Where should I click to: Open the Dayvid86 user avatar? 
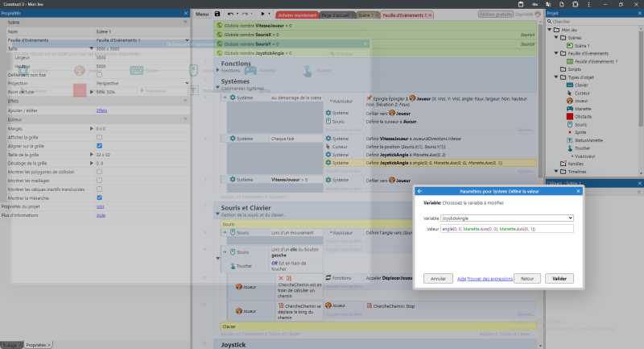click(x=538, y=15)
